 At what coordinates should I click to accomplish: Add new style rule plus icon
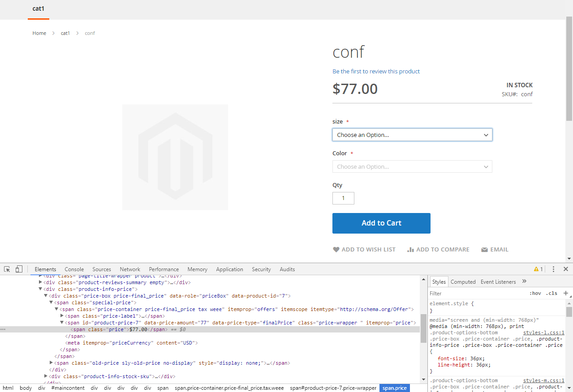[x=565, y=293]
